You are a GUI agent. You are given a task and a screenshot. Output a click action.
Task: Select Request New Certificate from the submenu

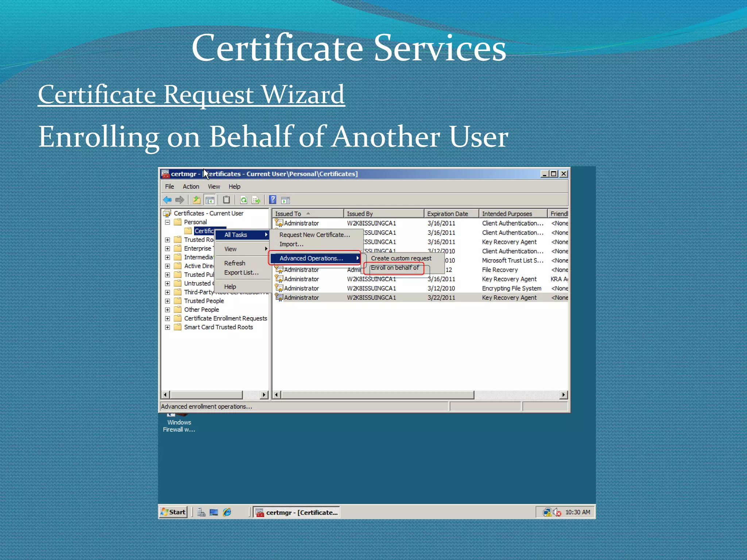[x=315, y=235]
